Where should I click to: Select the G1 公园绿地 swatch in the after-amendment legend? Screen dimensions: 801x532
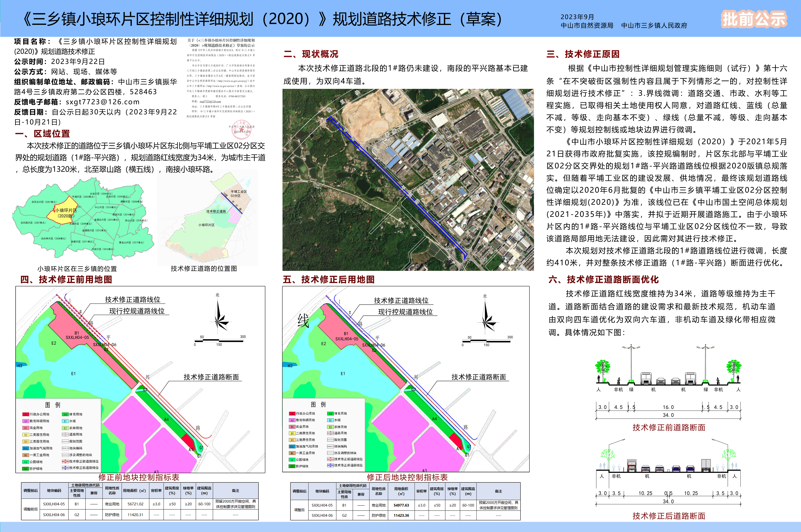click(292, 460)
